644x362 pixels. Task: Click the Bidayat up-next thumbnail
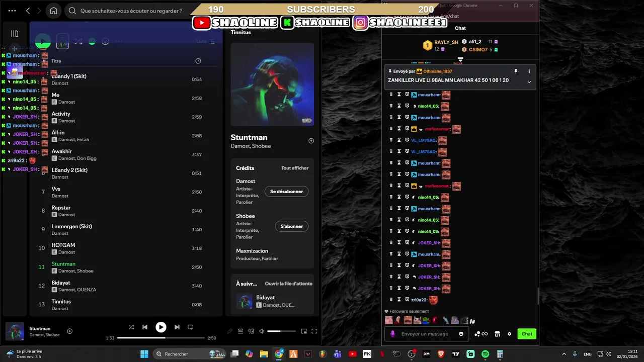point(245,301)
